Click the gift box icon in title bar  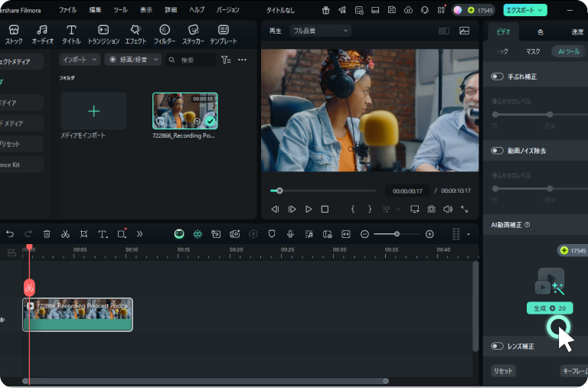pos(326,10)
